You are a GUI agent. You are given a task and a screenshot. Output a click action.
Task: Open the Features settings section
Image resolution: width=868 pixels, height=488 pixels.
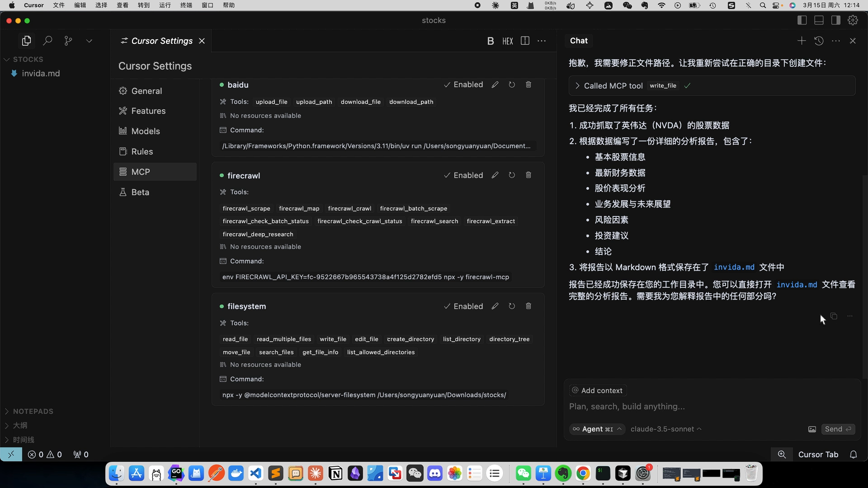[155, 111]
